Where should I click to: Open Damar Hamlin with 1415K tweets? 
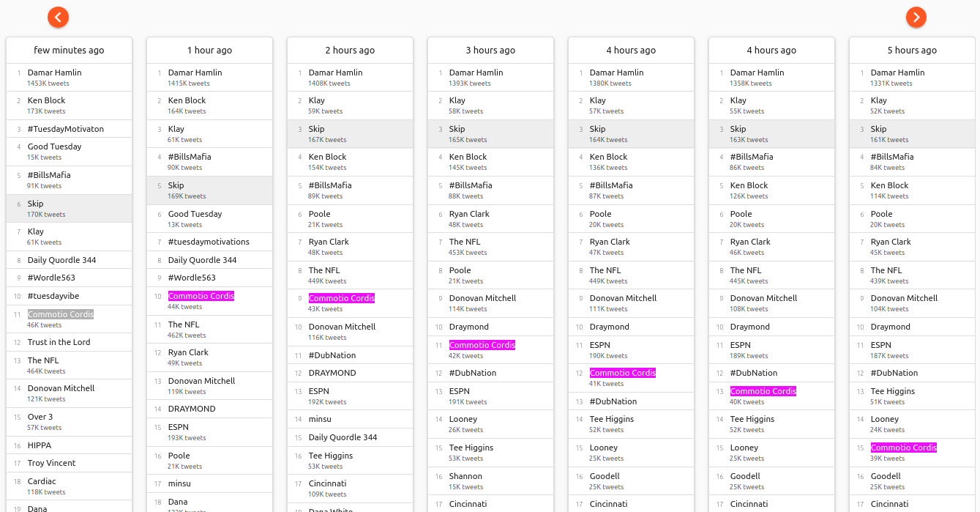pos(210,78)
